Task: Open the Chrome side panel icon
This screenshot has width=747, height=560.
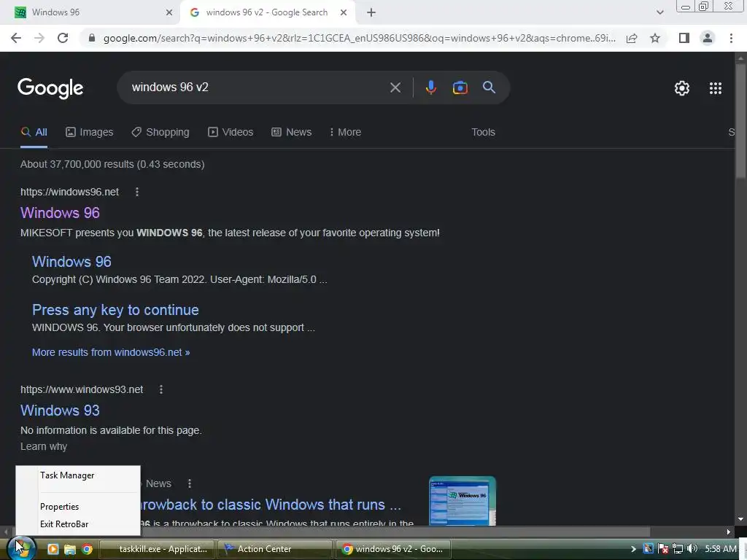Action: (684, 38)
